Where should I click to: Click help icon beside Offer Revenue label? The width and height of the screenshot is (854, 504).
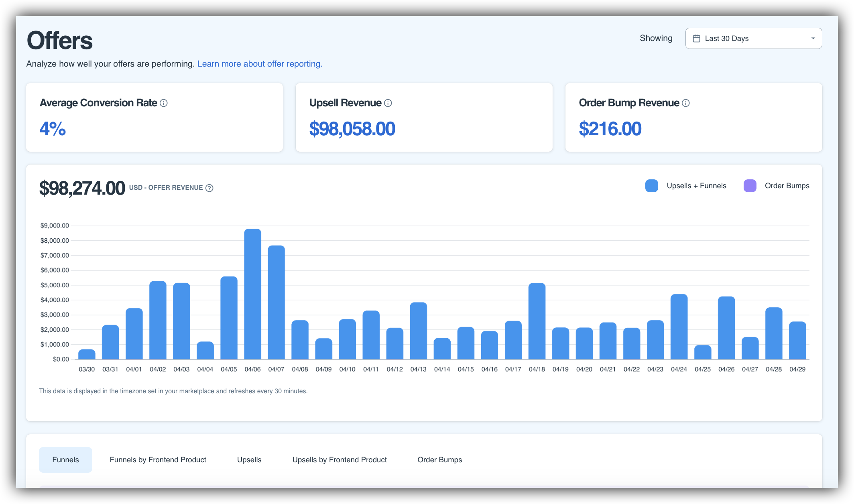click(x=209, y=188)
